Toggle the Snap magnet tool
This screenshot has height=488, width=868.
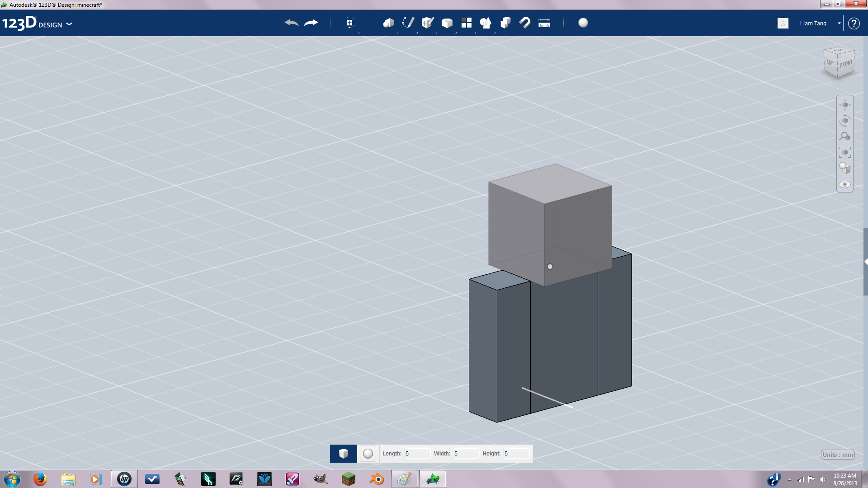525,23
